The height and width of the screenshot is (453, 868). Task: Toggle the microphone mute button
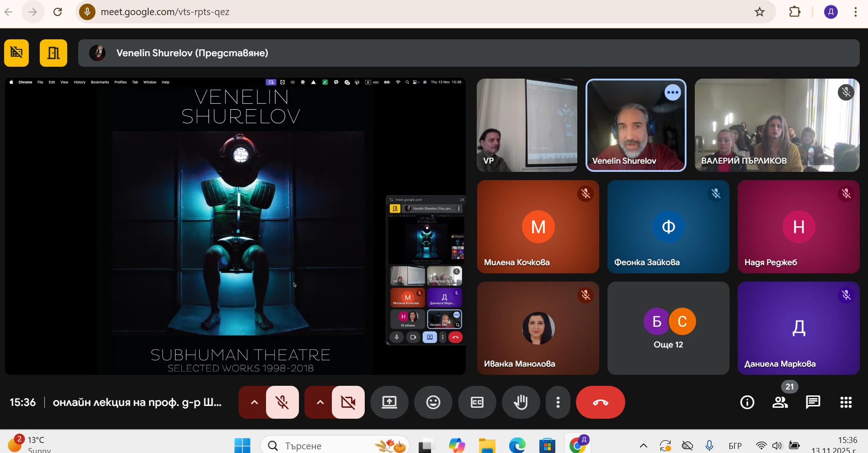click(282, 402)
